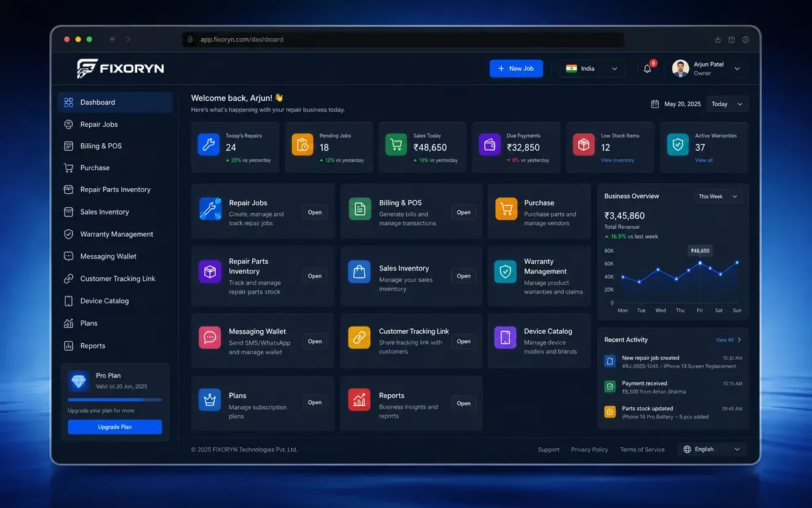Click the Plans card crown icon
This screenshot has height=508, width=812.
[210, 400]
